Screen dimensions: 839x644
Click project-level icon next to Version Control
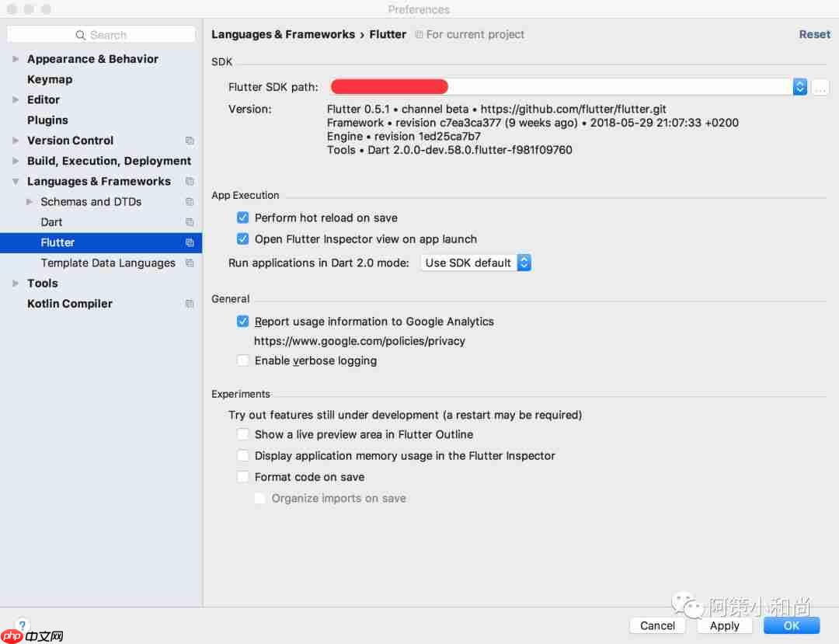click(190, 141)
